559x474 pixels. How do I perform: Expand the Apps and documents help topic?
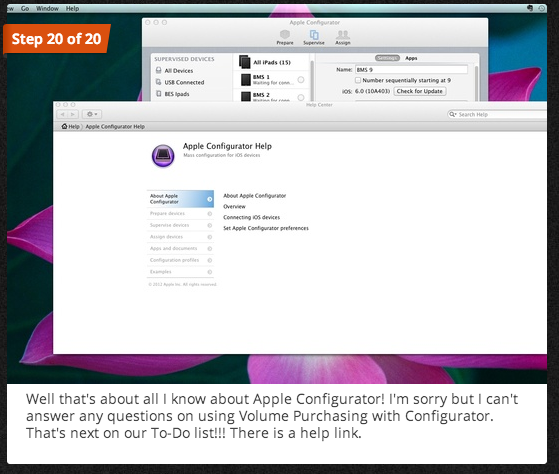pos(180,248)
